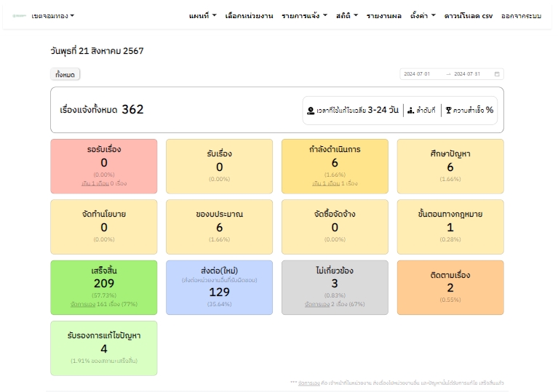This screenshot has height=392, width=558.
Task: Click the end date field 2024-07-31
Action: 468,74
